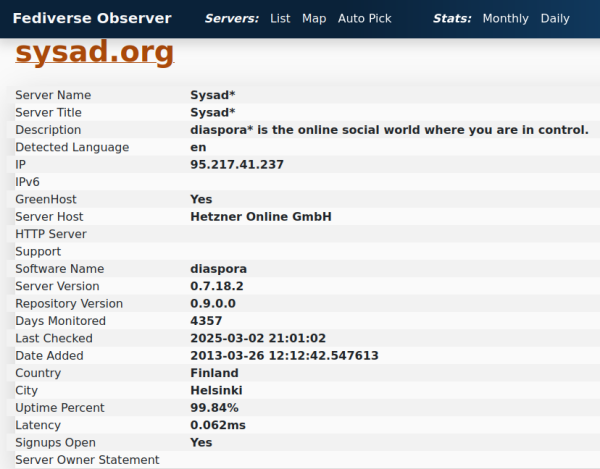The height and width of the screenshot is (469, 600).
Task: Click the Uptime Percent value 99.84%
Action: coord(214,408)
